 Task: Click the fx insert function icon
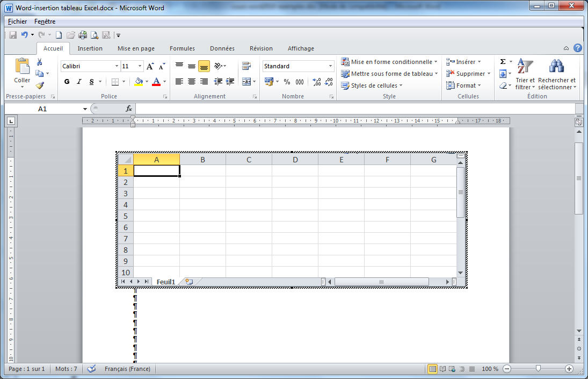129,109
